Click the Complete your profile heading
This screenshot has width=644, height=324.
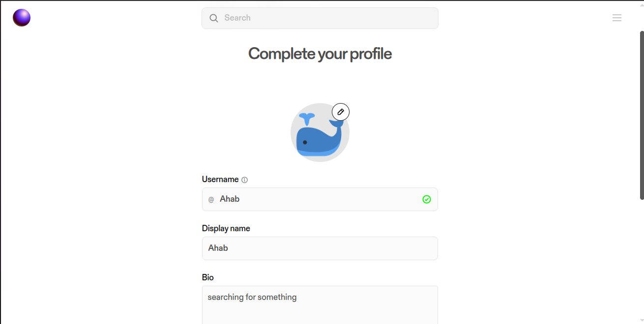coord(320,54)
